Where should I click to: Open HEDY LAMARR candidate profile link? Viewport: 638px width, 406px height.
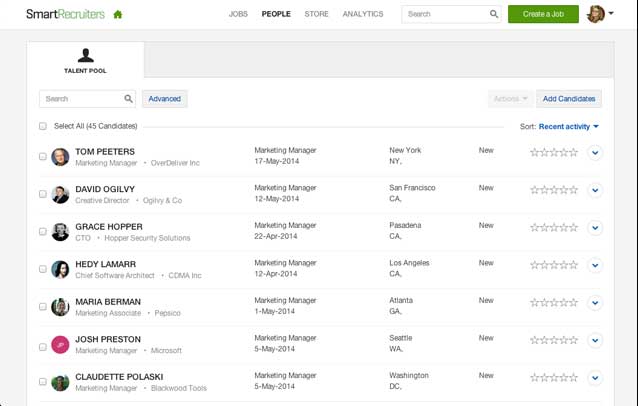[x=105, y=264]
